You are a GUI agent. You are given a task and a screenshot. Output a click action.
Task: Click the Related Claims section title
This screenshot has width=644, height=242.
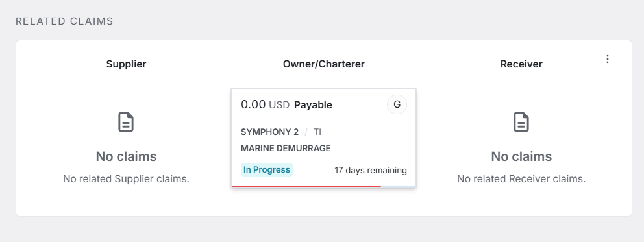64,21
